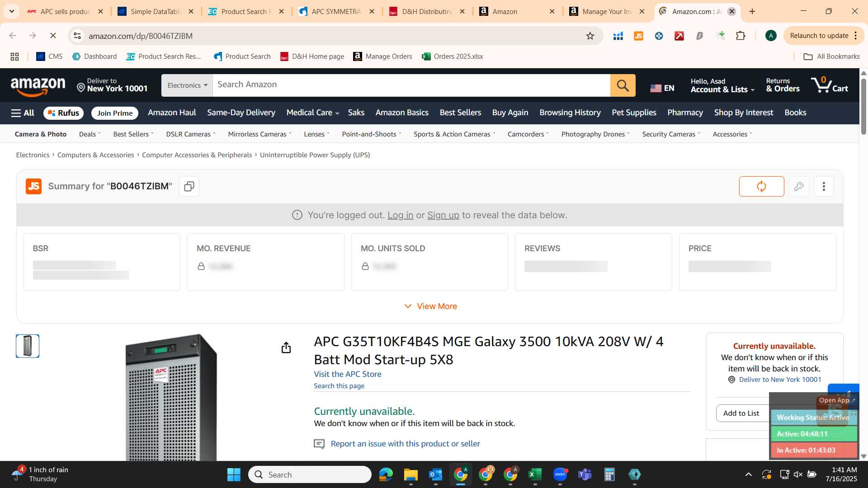Viewport: 868px width, 488px height.
Task: Click the Windows Start button
Action: click(x=234, y=474)
